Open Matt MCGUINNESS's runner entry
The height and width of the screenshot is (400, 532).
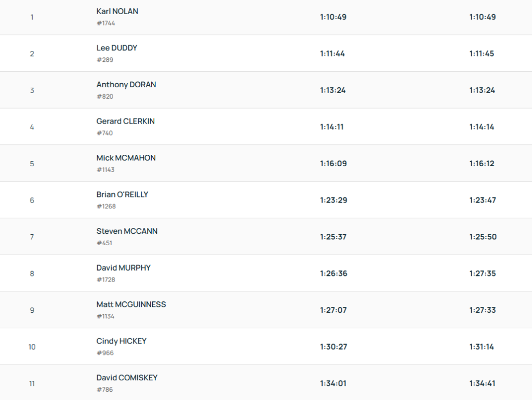131,304
